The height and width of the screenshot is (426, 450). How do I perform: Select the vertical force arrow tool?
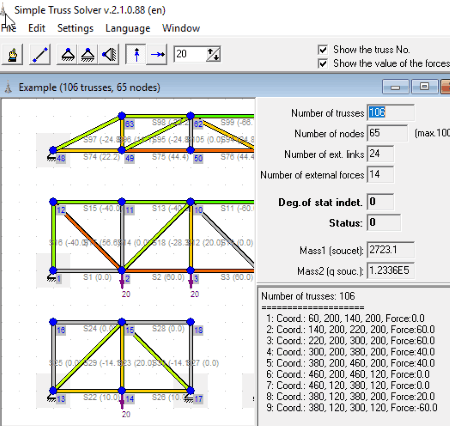pyautogui.click(x=136, y=54)
